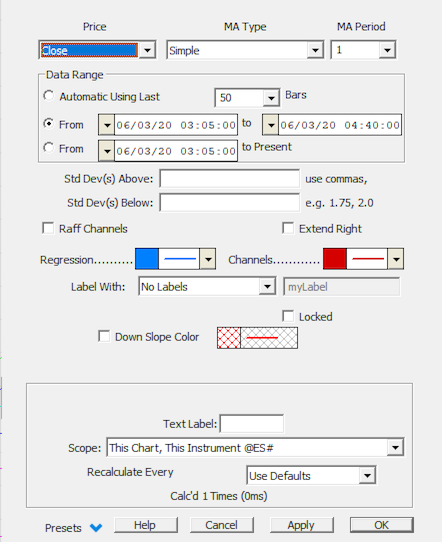Open the Label With dropdown showing No Labels
442x542 pixels.
point(207,286)
